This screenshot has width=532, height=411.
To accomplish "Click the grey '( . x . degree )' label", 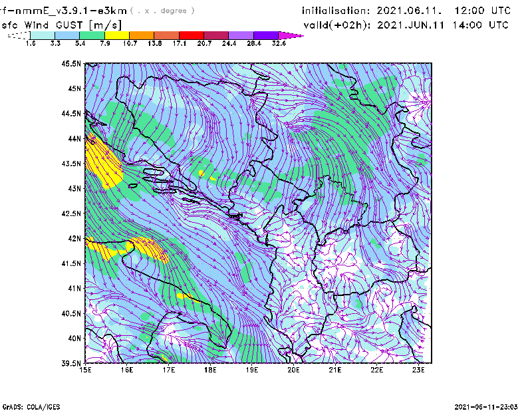I will 162,11.
